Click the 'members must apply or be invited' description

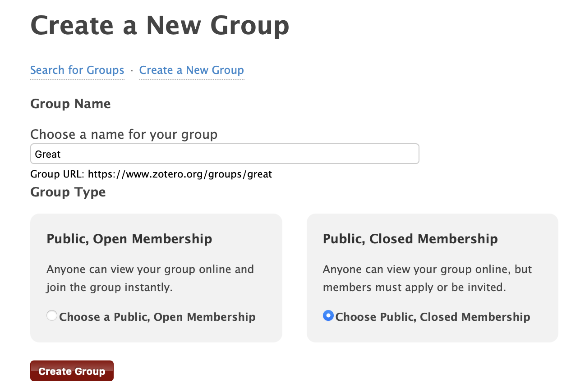[414, 287]
